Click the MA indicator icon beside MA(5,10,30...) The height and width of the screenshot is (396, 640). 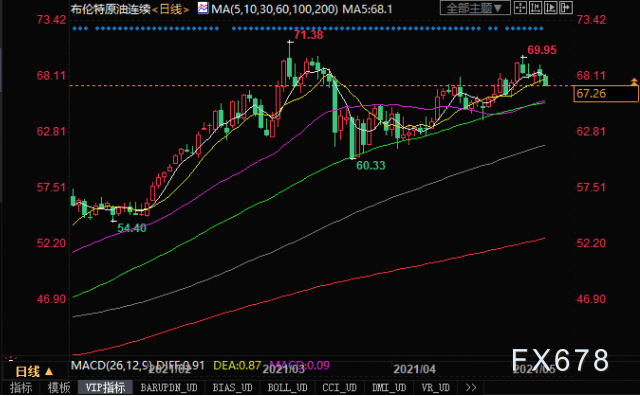[202, 8]
